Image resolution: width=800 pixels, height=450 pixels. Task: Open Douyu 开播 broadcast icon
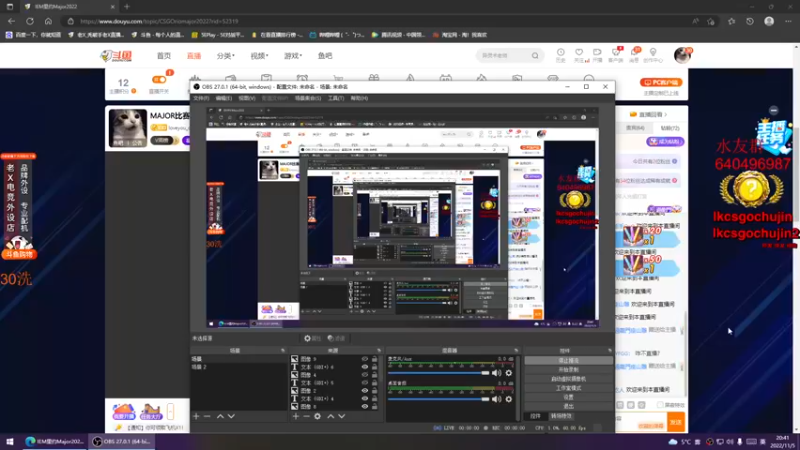(x=597, y=55)
